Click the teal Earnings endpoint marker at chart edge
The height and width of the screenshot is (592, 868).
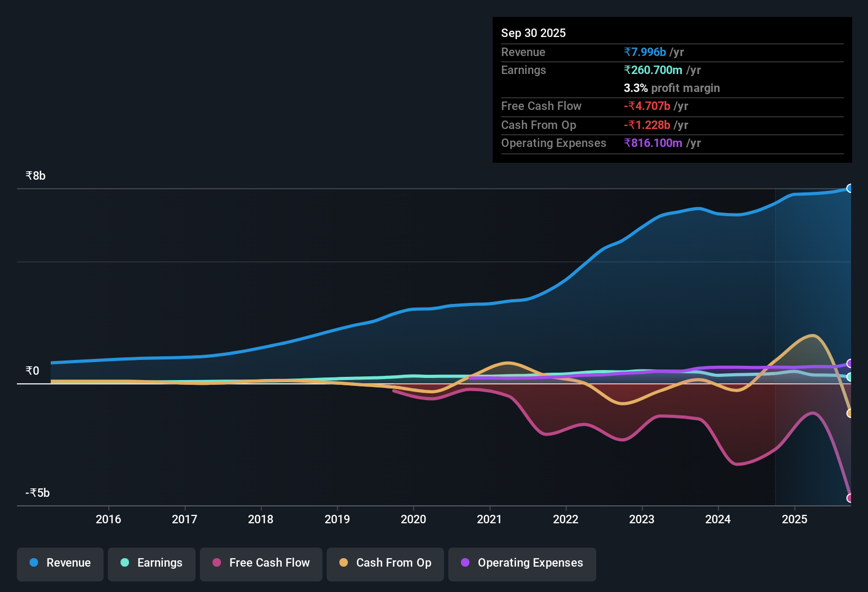click(x=851, y=377)
